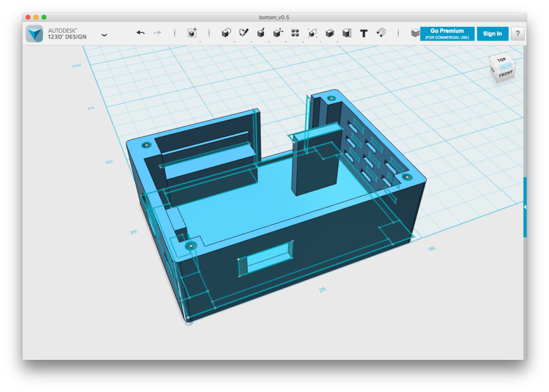This screenshot has width=549, height=392.
Task: Open the Material layers icon
Action: [x=415, y=33]
